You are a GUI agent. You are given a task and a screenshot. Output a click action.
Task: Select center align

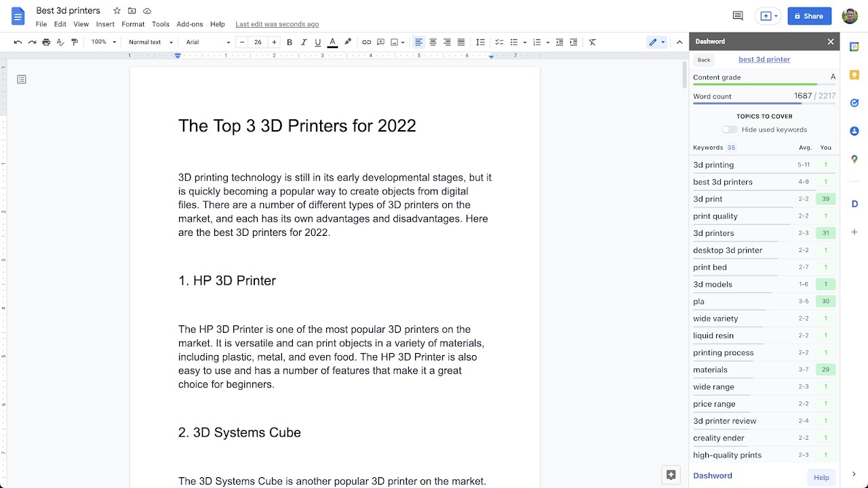coord(433,42)
